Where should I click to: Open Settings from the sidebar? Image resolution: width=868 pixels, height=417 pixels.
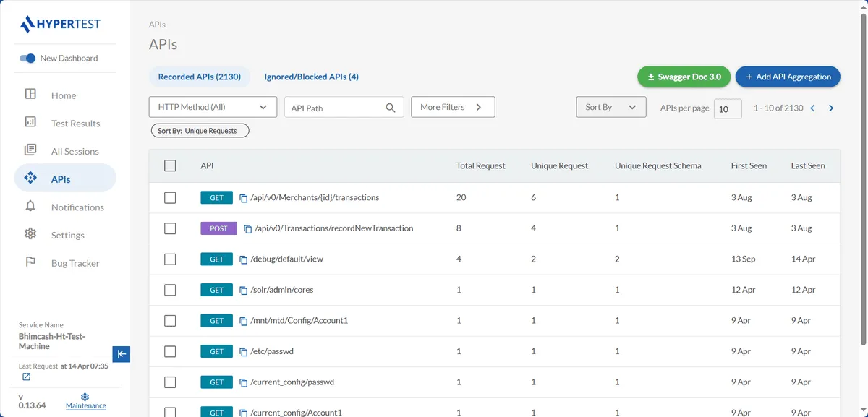67,235
